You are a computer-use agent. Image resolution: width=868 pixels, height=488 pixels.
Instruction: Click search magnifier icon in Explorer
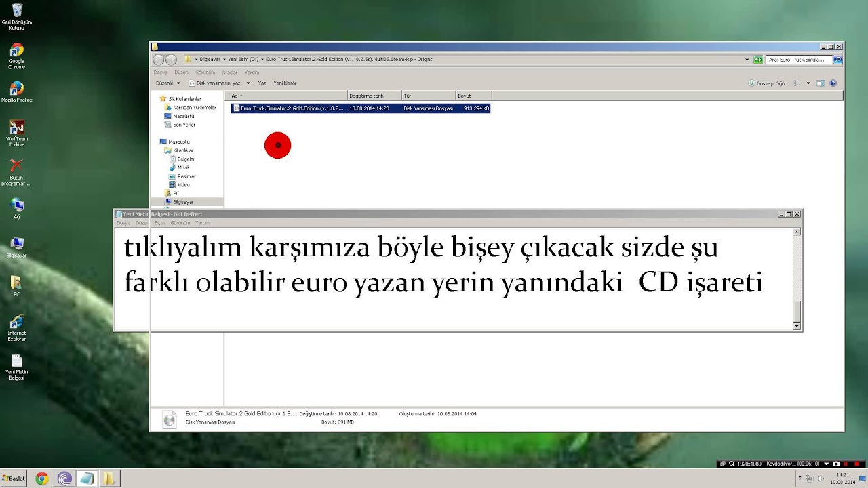tap(838, 60)
